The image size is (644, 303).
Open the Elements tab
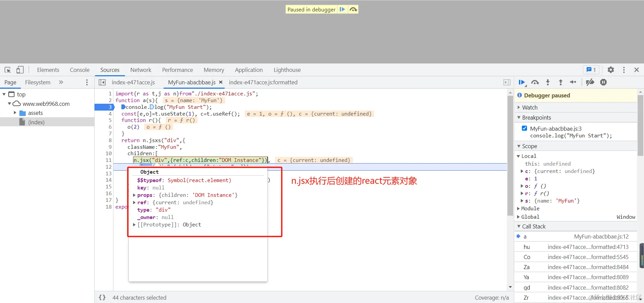click(x=48, y=70)
